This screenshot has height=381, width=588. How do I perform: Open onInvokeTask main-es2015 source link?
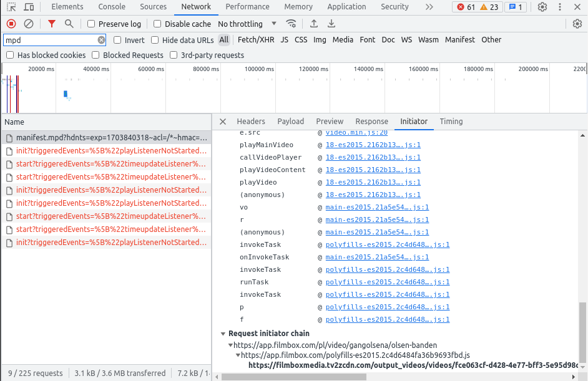pyautogui.click(x=377, y=258)
